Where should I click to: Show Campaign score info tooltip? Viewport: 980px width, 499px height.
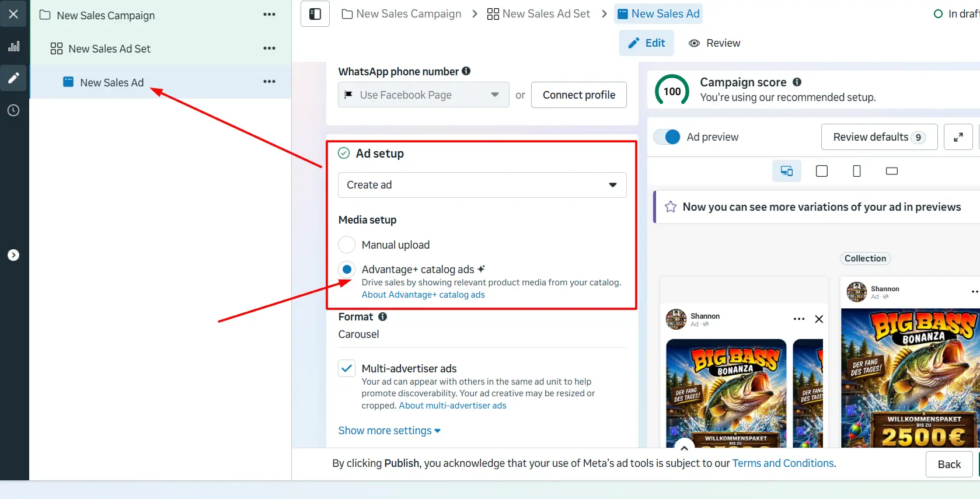[x=797, y=82]
